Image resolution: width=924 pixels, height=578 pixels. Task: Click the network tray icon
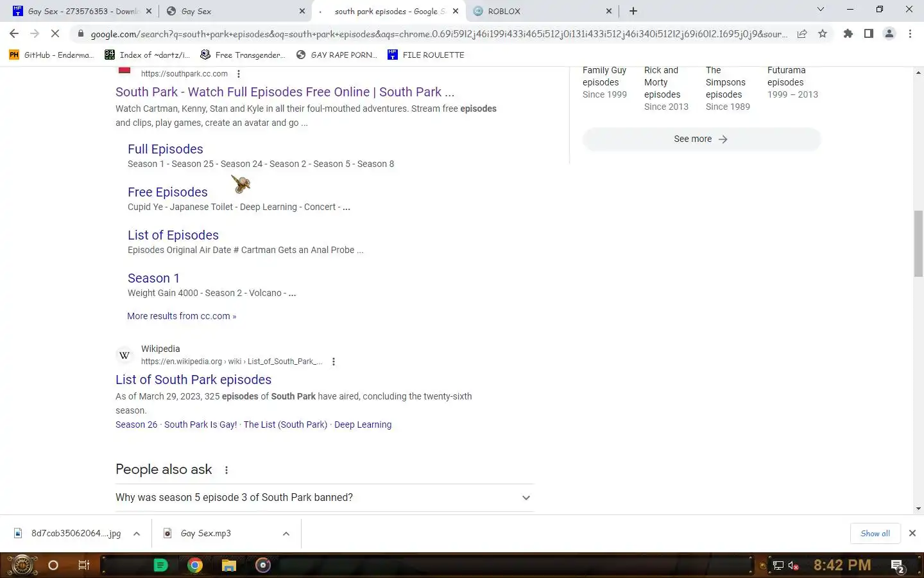(778, 566)
